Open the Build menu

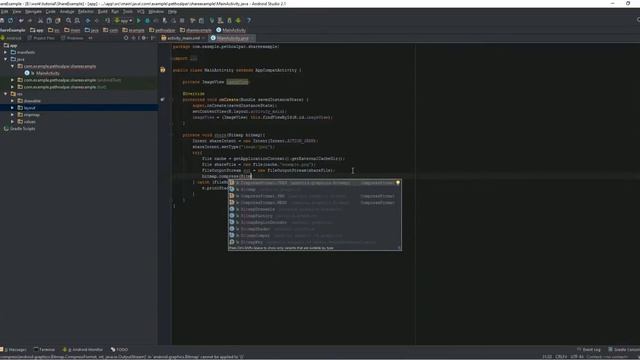(x=102, y=12)
